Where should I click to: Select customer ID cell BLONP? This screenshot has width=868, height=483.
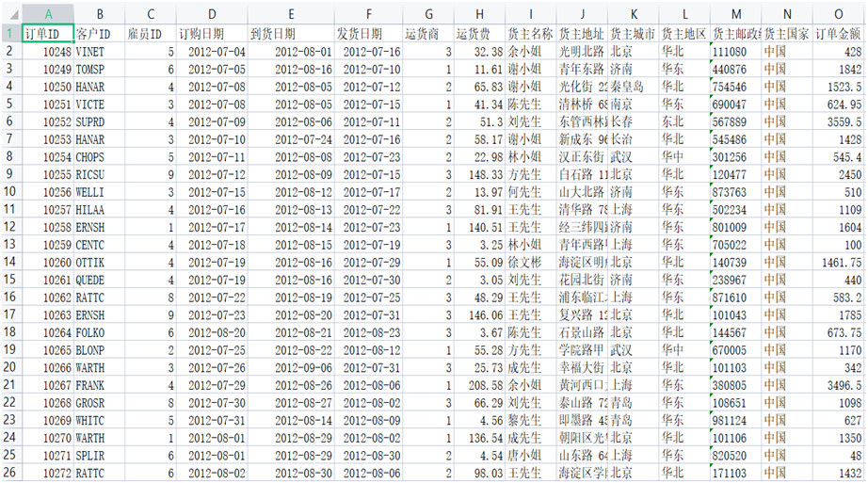click(99, 350)
